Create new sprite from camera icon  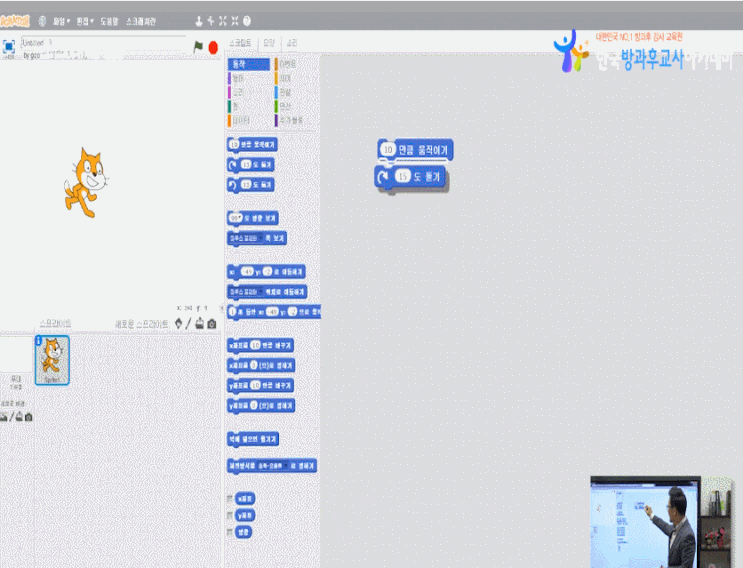click(x=212, y=324)
